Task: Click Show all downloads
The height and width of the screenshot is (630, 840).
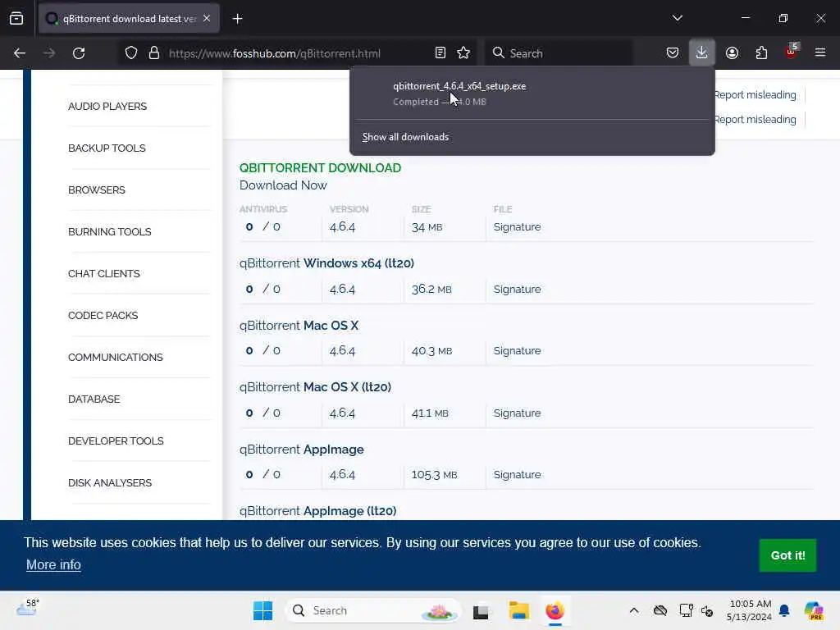Action: point(405,137)
